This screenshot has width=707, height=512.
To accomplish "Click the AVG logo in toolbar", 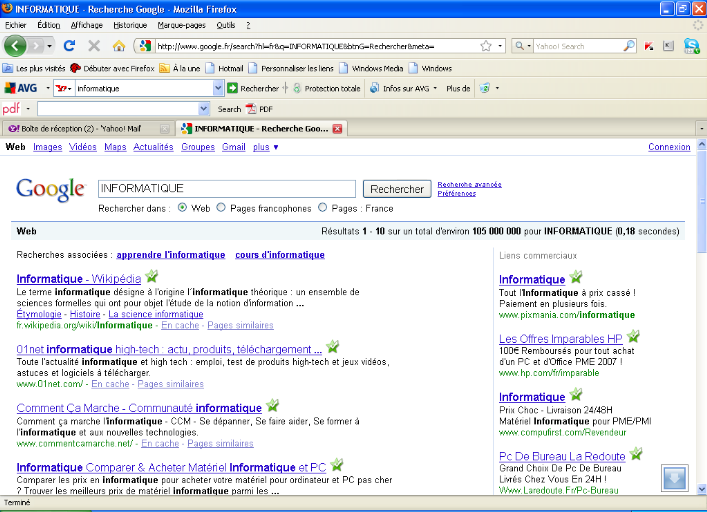I will tap(20, 88).
